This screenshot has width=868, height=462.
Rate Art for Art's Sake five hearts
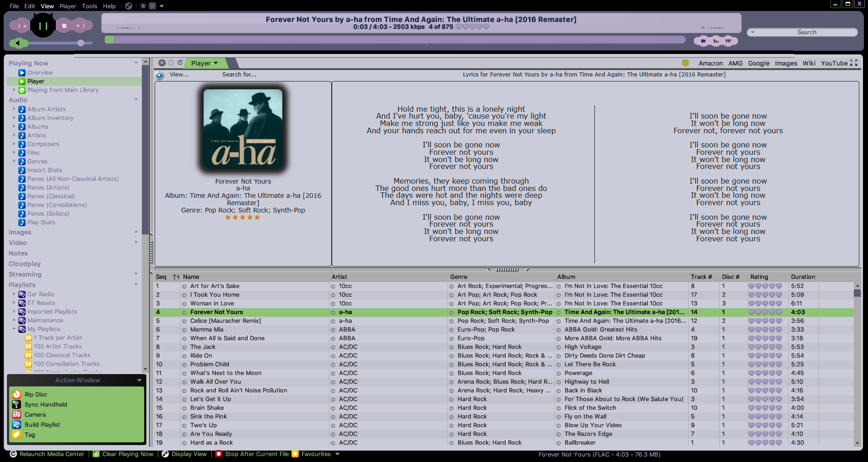tap(779, 286)
